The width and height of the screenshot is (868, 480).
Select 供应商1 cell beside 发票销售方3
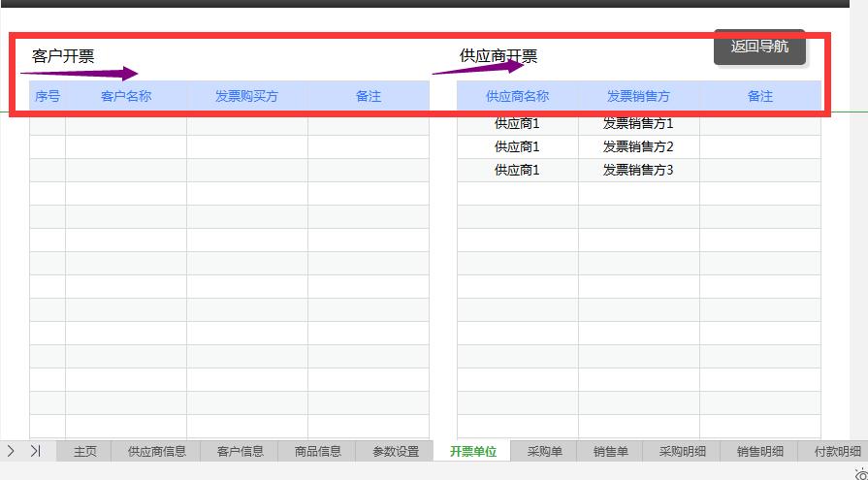click(518, 171)
